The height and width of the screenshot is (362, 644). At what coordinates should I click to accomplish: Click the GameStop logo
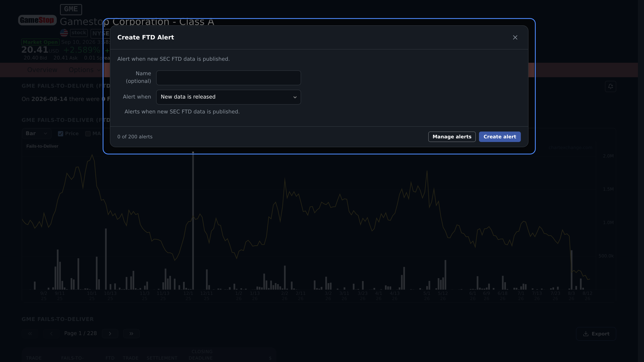pos(37,20)
